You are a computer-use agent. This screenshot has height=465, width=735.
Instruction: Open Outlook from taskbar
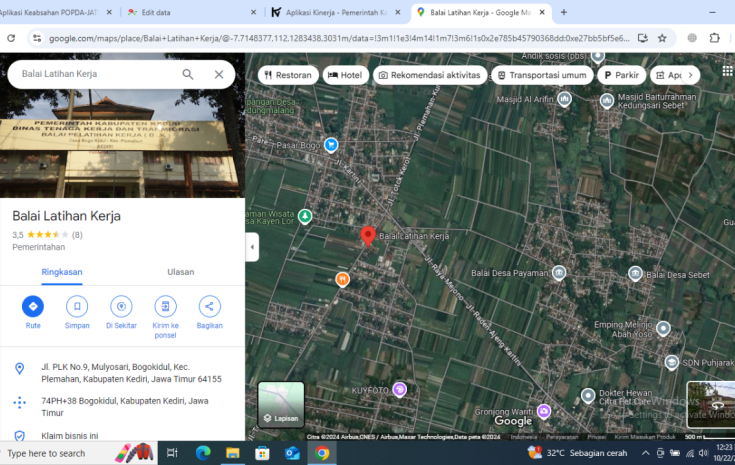click(x=292, y=453)
